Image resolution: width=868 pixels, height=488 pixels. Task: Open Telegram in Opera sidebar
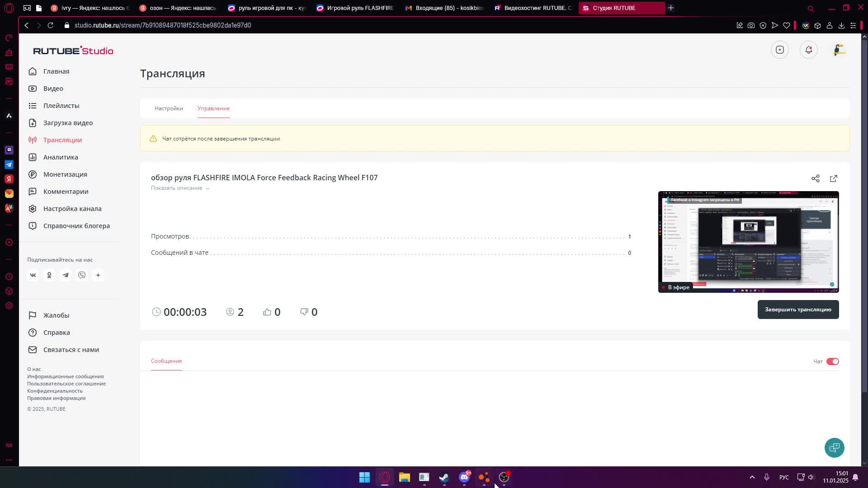pos(9,164)
